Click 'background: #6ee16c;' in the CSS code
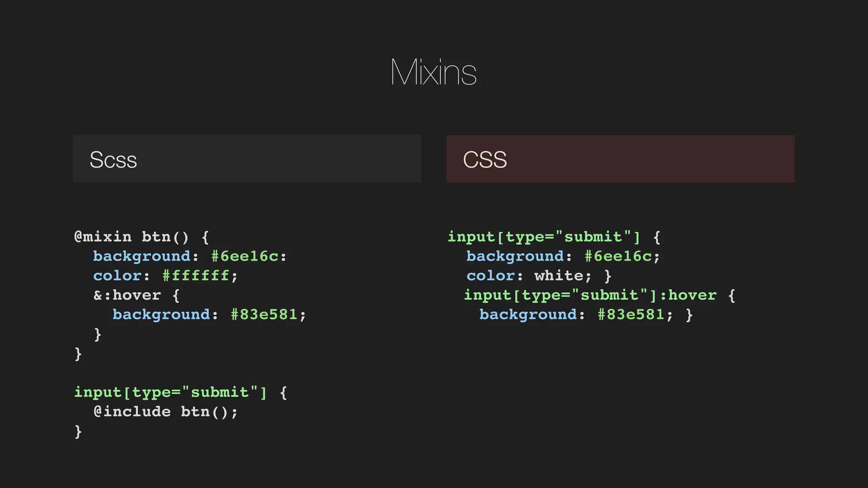This screenshot has width=868, height=488. pyautogui.click(x=563, y=256)
